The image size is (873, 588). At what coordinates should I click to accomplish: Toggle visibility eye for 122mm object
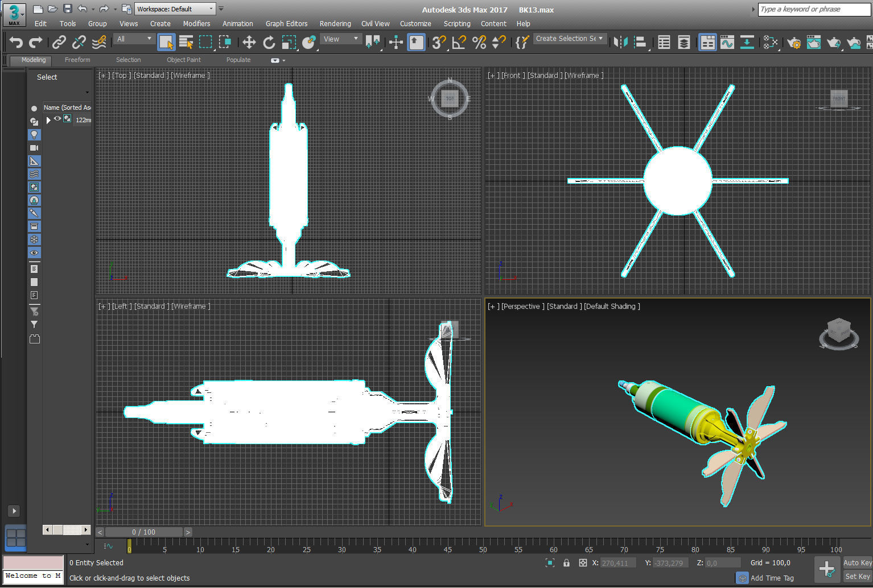coord(57,119)
